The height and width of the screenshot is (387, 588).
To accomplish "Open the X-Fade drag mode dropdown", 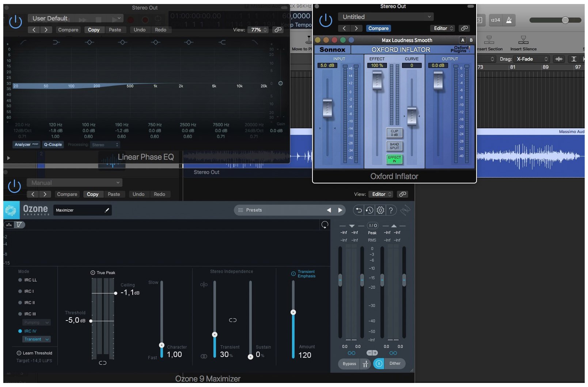I will [532, 59].
